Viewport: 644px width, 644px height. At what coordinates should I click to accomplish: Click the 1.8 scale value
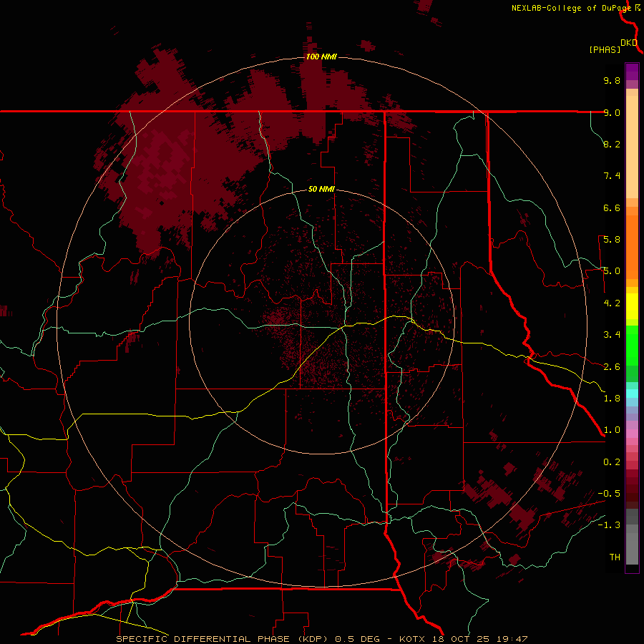(x=612, y=398)
